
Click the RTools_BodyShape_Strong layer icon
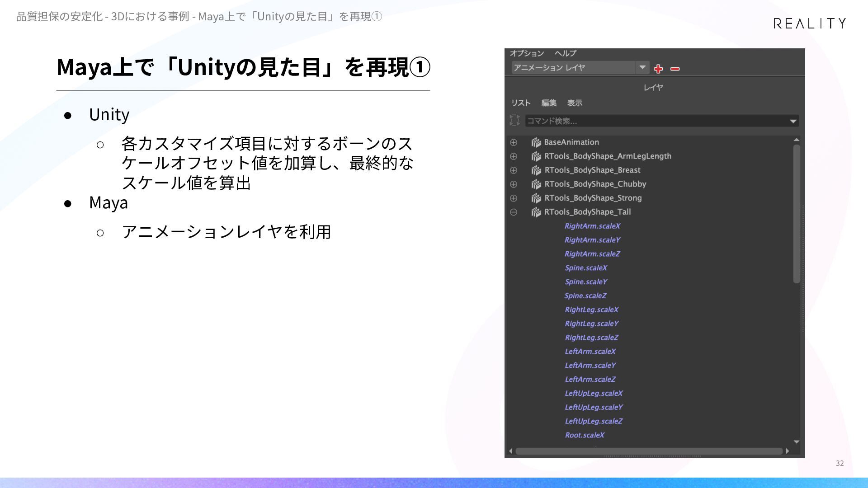(x=536, y=198)
